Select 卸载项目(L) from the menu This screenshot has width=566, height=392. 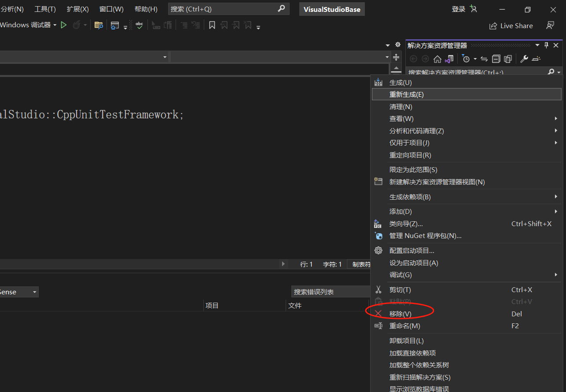467,341
